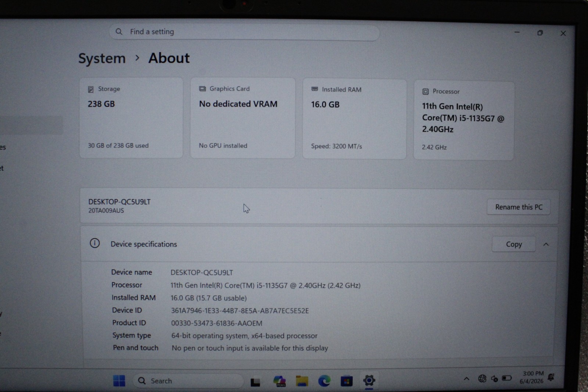Open Microsoft Store from the taskbar

(x=347, y=381)
